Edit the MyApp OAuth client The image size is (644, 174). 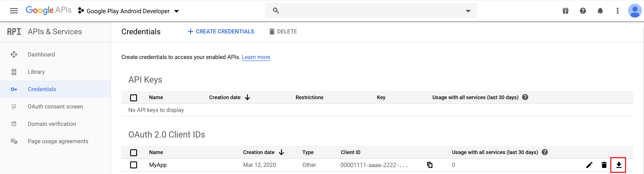(x=589, y=165)
